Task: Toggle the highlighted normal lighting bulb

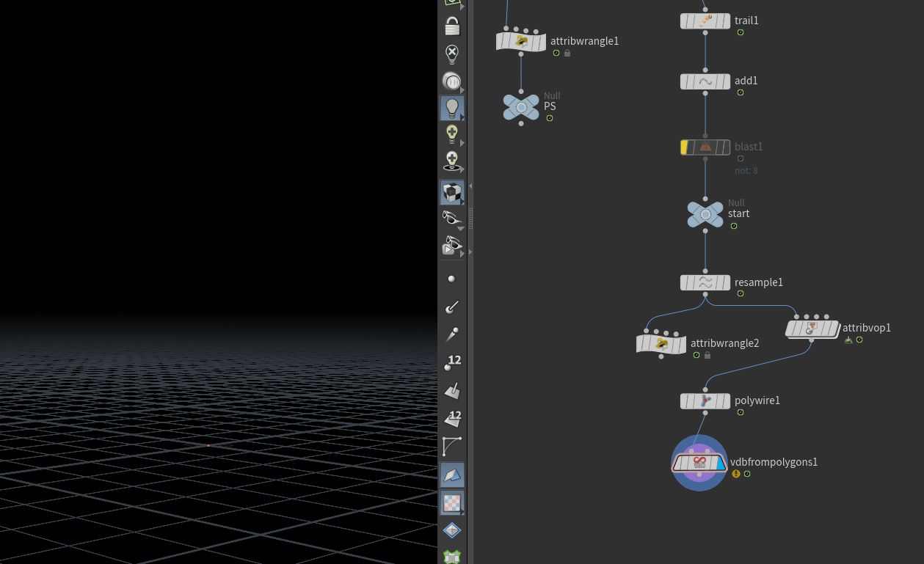Action: coord(452,108)
